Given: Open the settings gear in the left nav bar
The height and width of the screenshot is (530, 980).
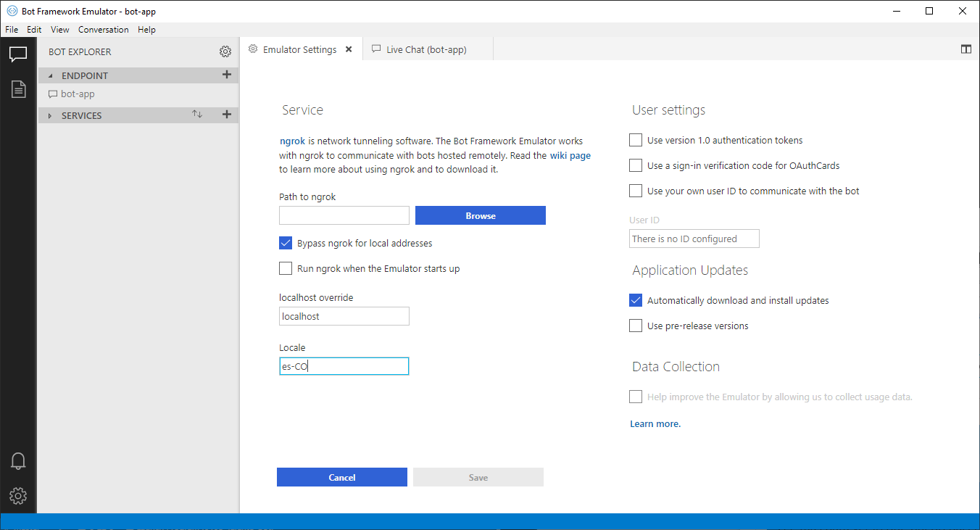Looking at the screenshot, I should 18,496.
